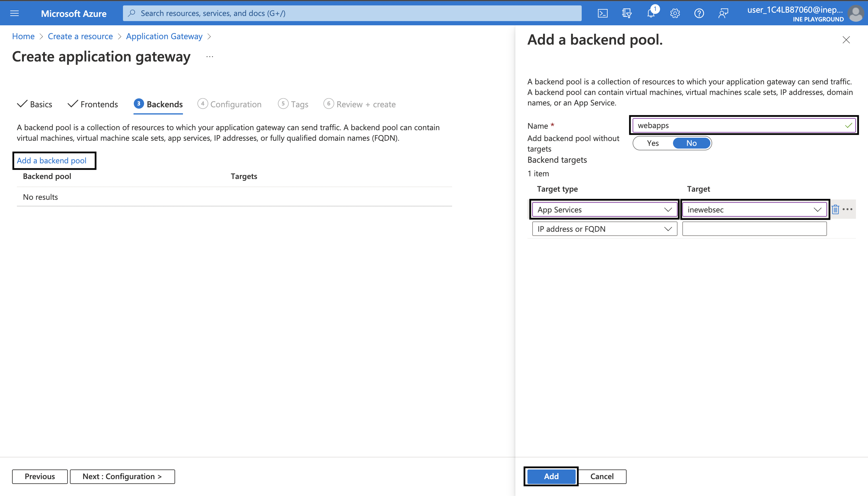
Task: Open portal Settings gear
Action: pos(675,13)
